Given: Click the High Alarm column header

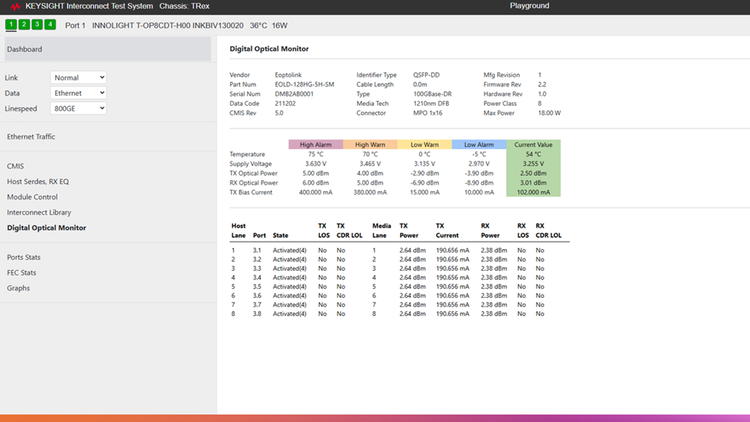Looking at the screenshot, I should pos(316,144).
